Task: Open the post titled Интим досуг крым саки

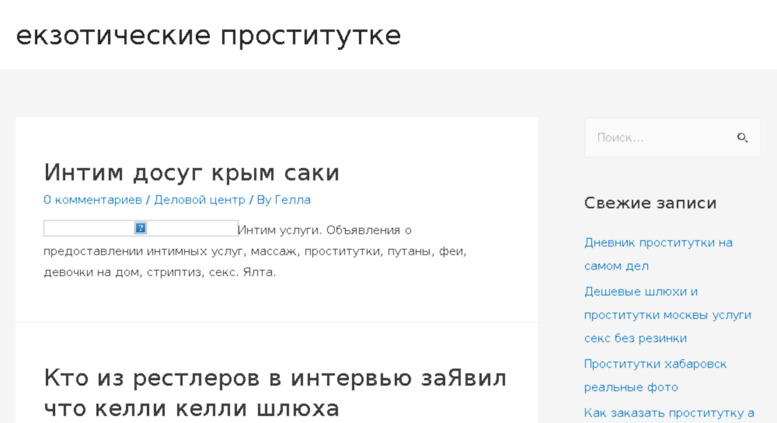Action: coord(191,173)
